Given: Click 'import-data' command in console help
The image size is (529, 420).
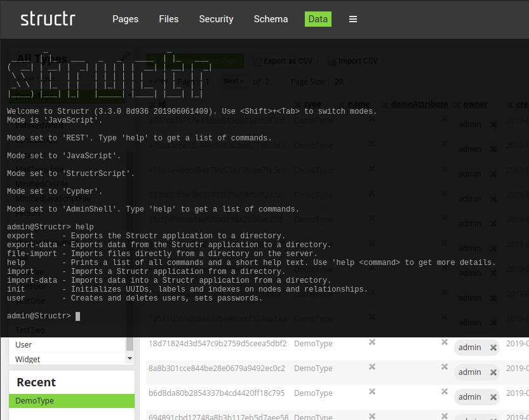Looking at the screenshot, I should (32, 280).
